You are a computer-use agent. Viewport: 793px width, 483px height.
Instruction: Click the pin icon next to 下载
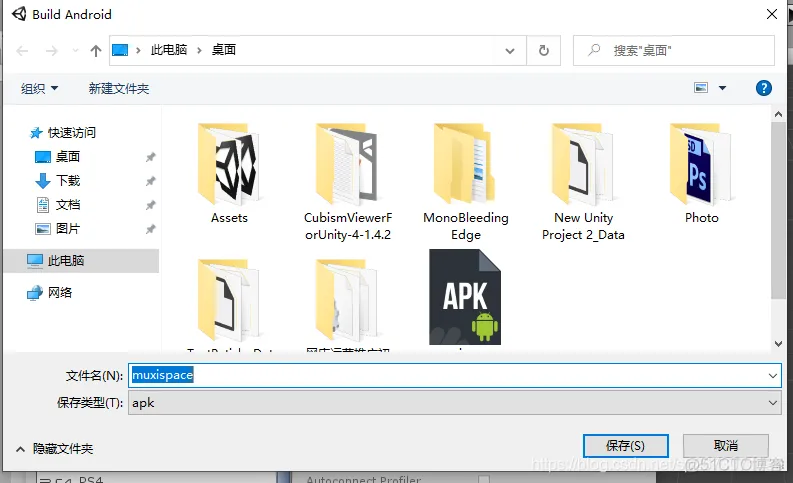tap(150, 181)
